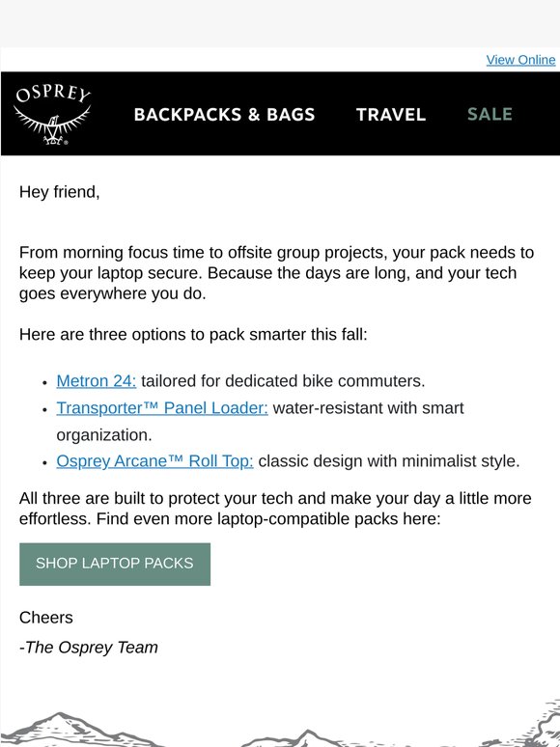The height and width of the screenshot is (747, 560).
Task: Click the Hey friend greeting text
Action: click(x=60, y=192)
